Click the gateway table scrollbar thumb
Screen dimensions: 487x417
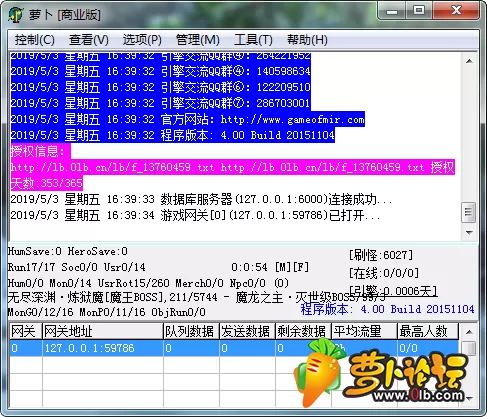[469, 348]
